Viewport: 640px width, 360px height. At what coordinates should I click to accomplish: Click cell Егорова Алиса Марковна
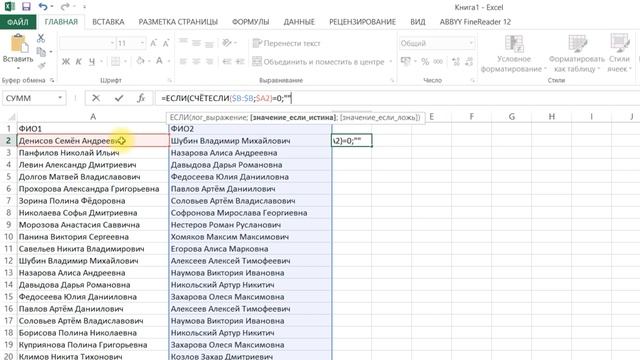point(250,249)
